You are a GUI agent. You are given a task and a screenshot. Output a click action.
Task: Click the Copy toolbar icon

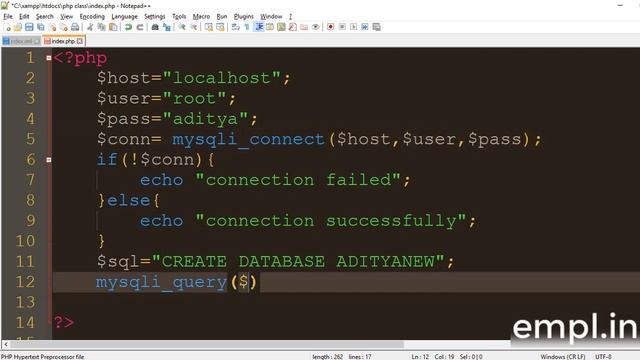102,27
